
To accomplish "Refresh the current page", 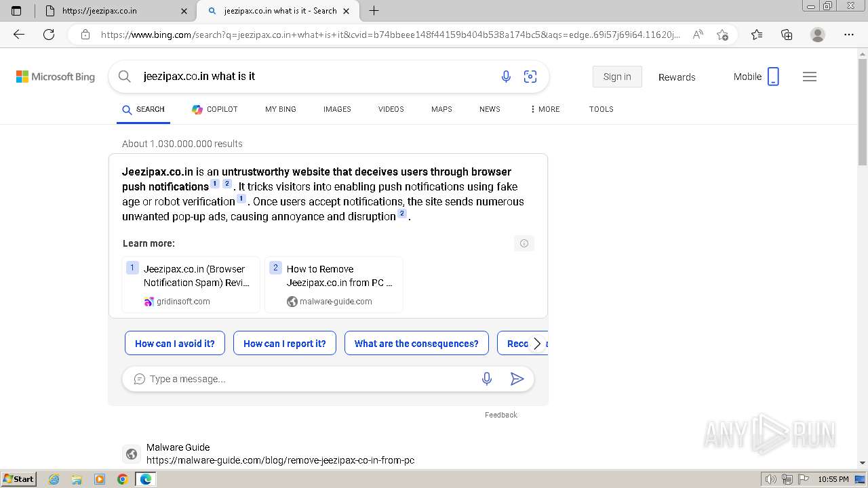I will point(49,35).
